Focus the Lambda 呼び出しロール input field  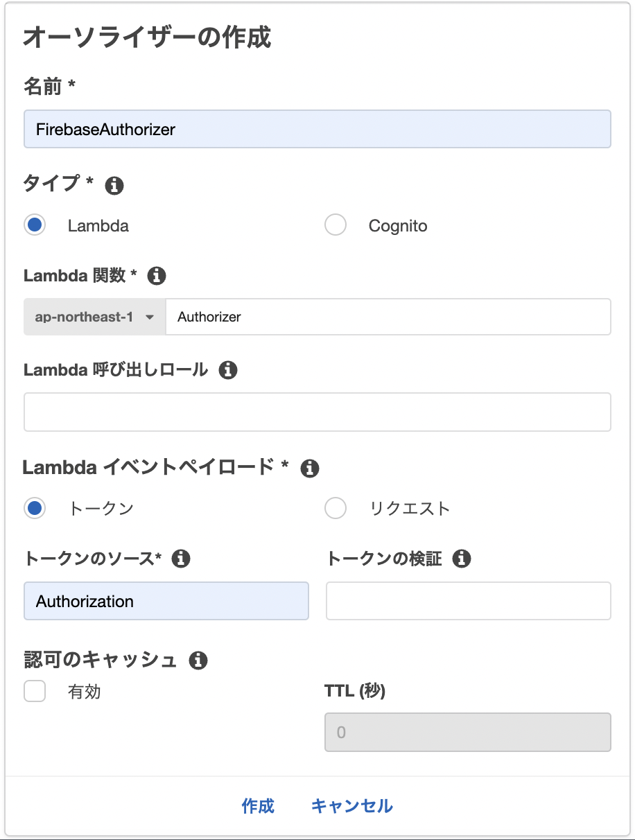click(x=317, y=412)
